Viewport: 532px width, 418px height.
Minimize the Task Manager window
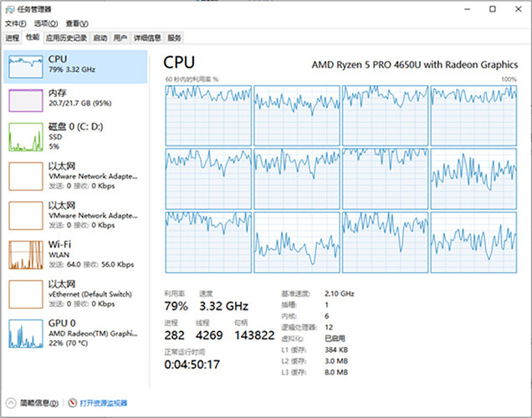[x=468, y=9]
